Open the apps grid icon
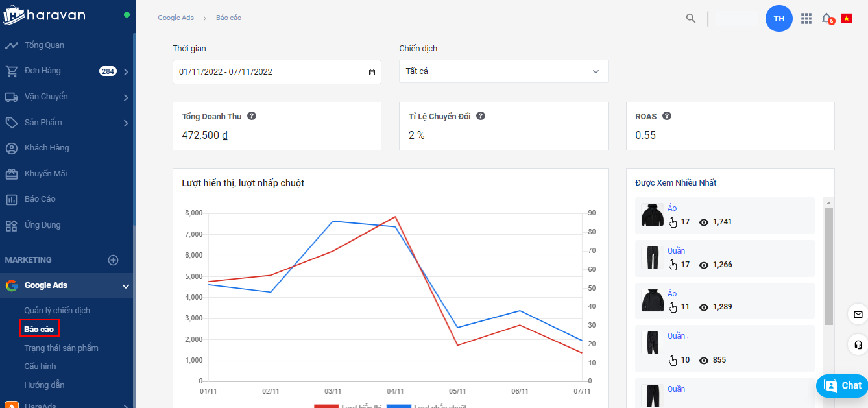The image size is (868, 408). pyautogui.click(x=806, y=18)
